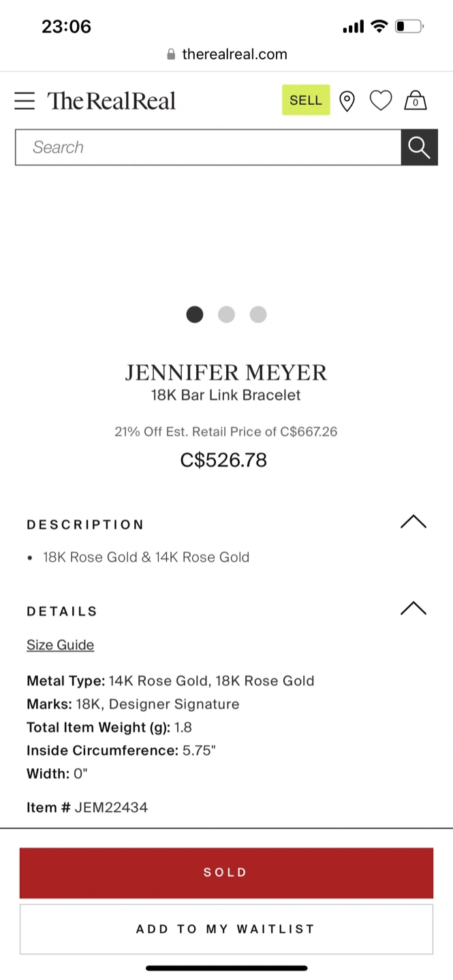The height and width of the screenshot is (980, 453).
Task: Go to The RealReal home logo
Action: [x=112, y=101]
